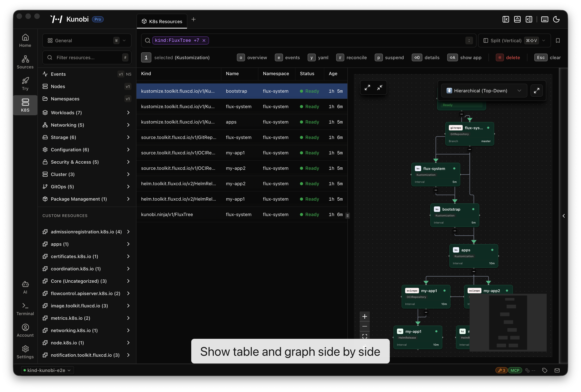Viewport: 581px width, 392px height.
Task: Open the mail icon in status bar
Action: click(x=557, y=370)
